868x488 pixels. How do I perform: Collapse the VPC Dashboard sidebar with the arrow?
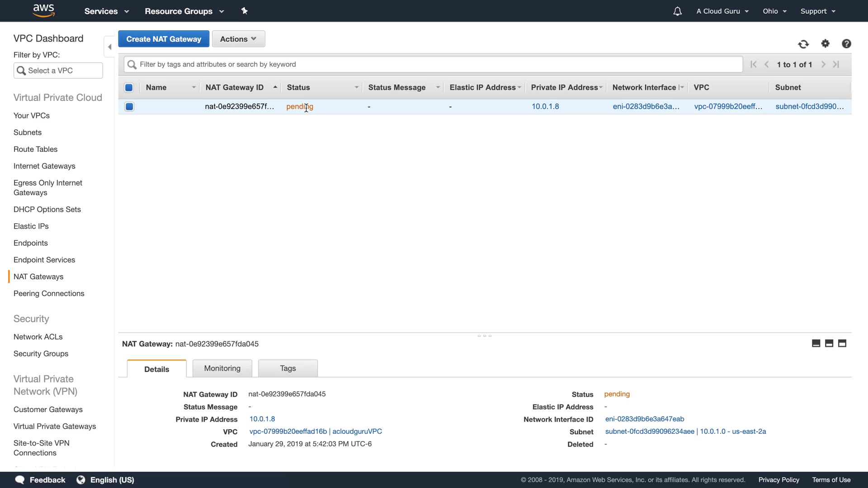109,47
